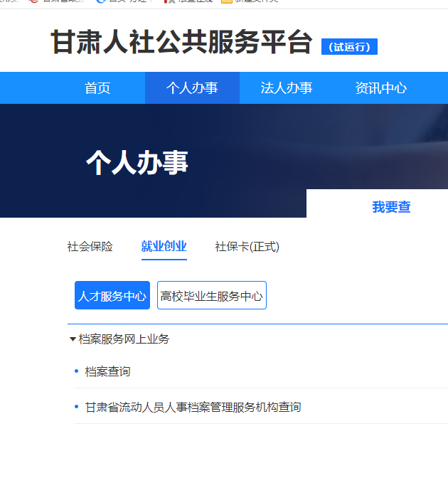The image size is (448, 478).
Task: Choose the 人才服务中心 button
Action: tap(112, 295)
